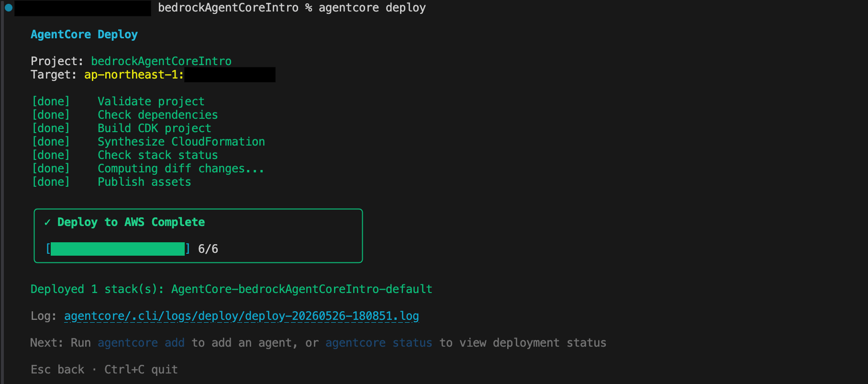Click [done] marker beside Validate project
The height and width of the screenshot is (384, 868).
coord(51,102)
